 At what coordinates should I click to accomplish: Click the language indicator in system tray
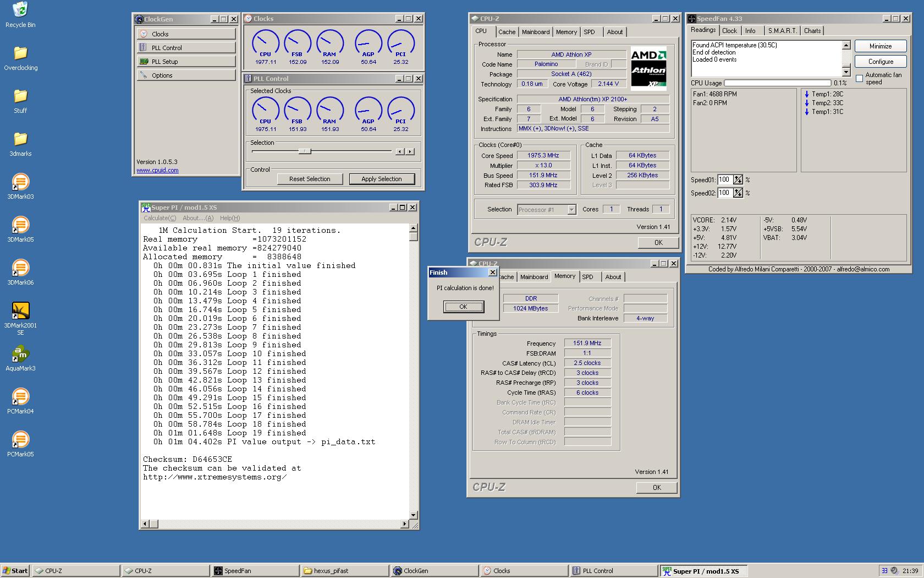click(x=884, y=571)
